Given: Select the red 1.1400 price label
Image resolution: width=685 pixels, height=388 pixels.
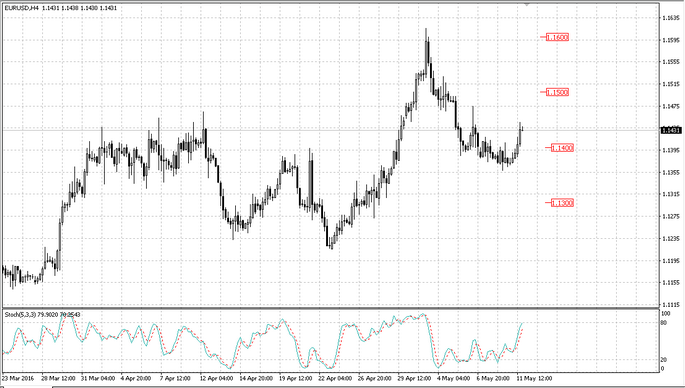Looking at the screenshot, I should tap(562, 148).
